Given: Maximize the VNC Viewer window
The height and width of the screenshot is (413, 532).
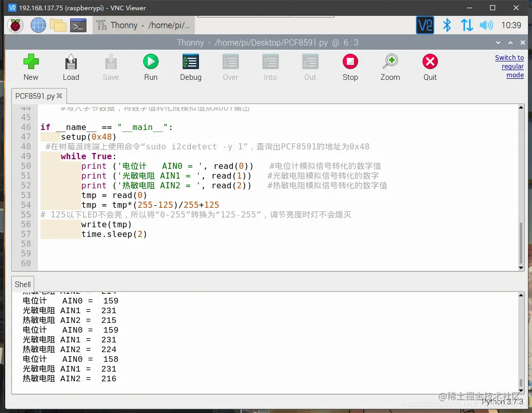Looking at the screenshot, I should tap(493, 8).
